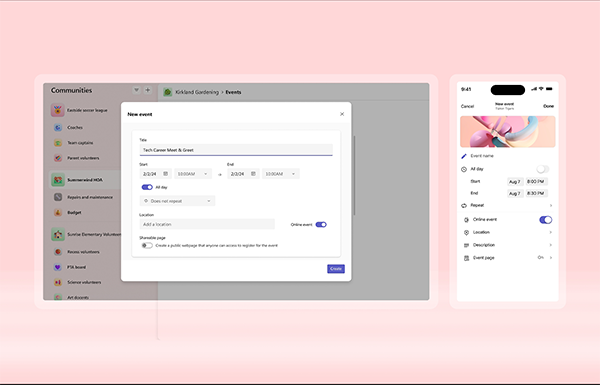Open the Repeat row on phone
Viewport: 600px width, 385px height.
coord(507,206)
